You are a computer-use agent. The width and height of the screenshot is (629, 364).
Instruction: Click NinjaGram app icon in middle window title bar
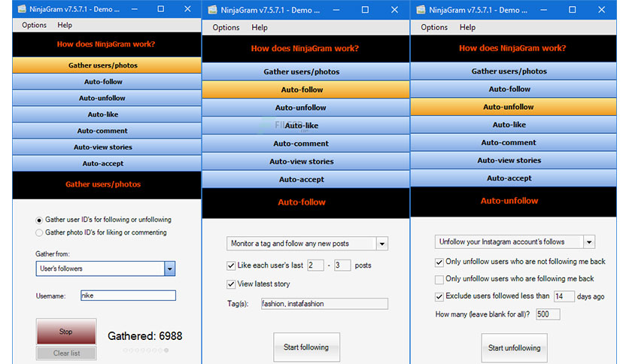point(212,10)
